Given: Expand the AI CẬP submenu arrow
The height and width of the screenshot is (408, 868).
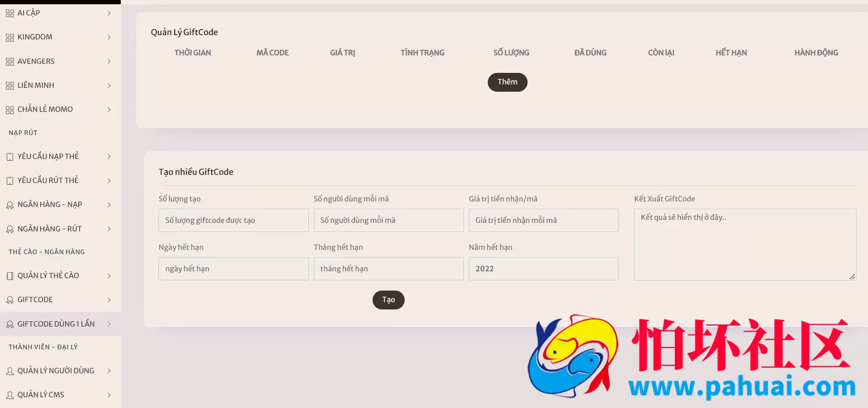Looking at the screenshot, I should click(109, 13).
